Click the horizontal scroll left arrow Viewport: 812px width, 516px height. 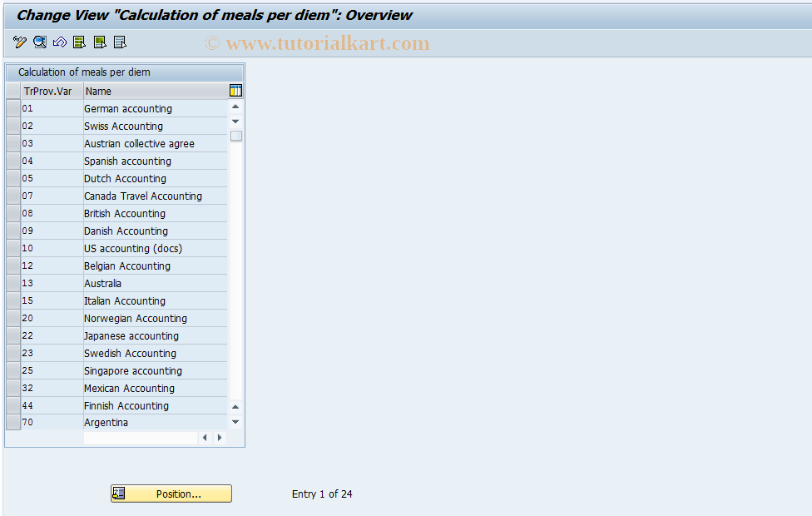click(x=205, y=438)
